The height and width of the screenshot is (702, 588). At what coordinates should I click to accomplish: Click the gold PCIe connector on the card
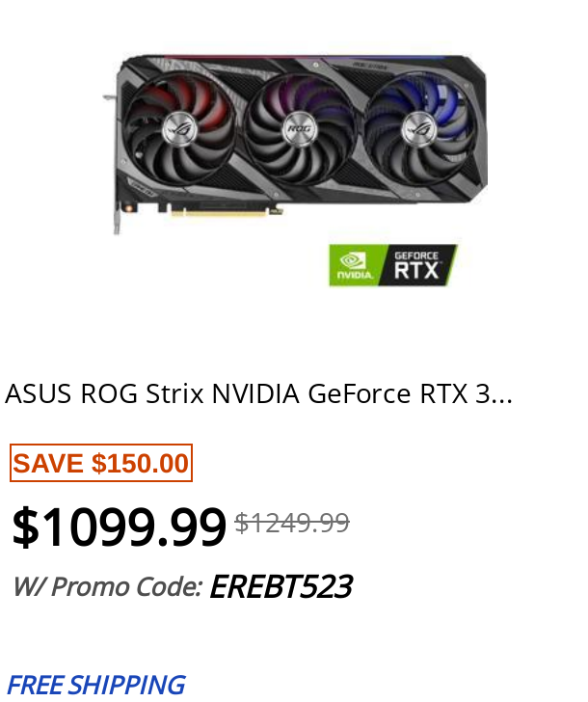point(219,212)
